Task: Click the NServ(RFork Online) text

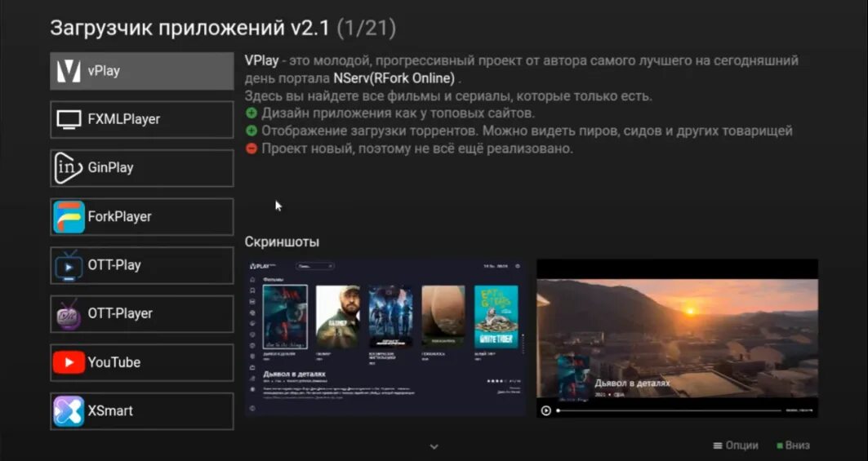Action: click(x=394, y=78)
